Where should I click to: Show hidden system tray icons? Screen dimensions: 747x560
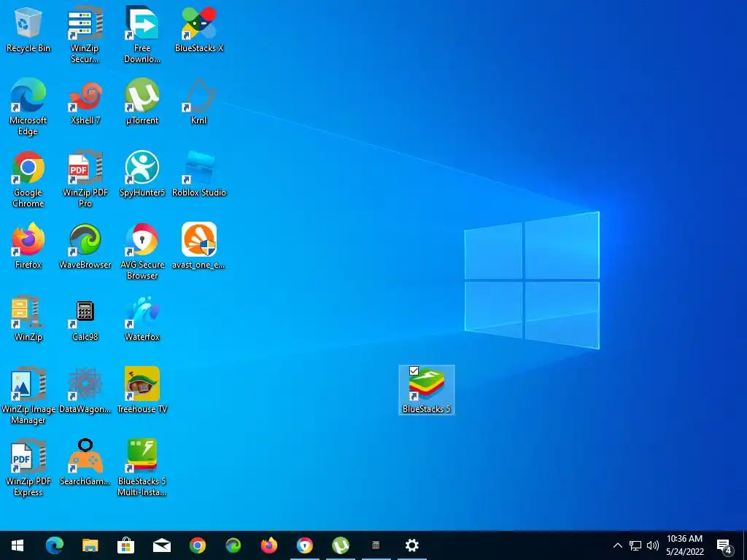(x=617, y=545)
